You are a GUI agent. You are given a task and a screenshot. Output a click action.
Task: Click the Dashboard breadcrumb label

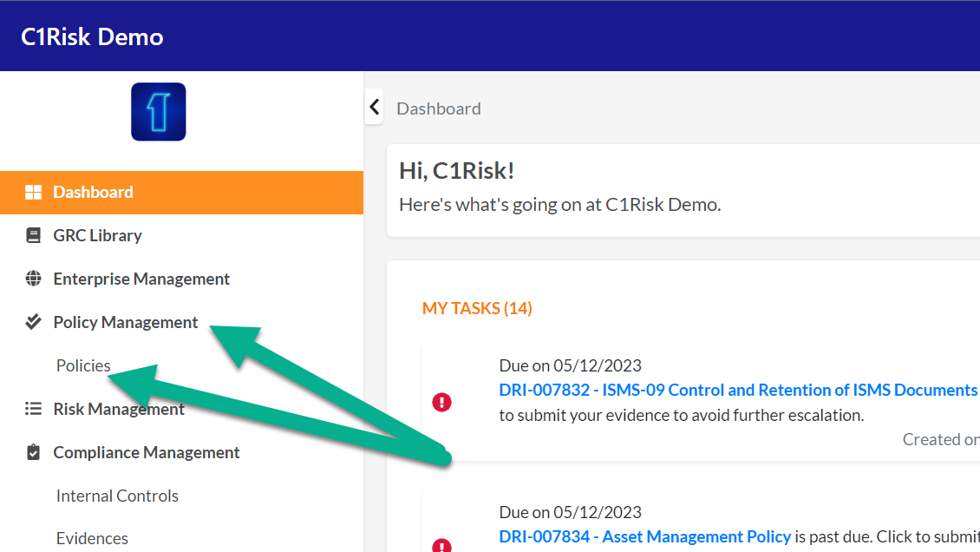[x=439, y=108]
